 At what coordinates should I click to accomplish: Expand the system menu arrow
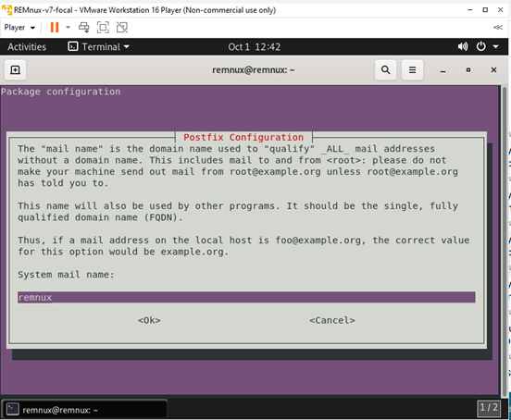point(495,46)
